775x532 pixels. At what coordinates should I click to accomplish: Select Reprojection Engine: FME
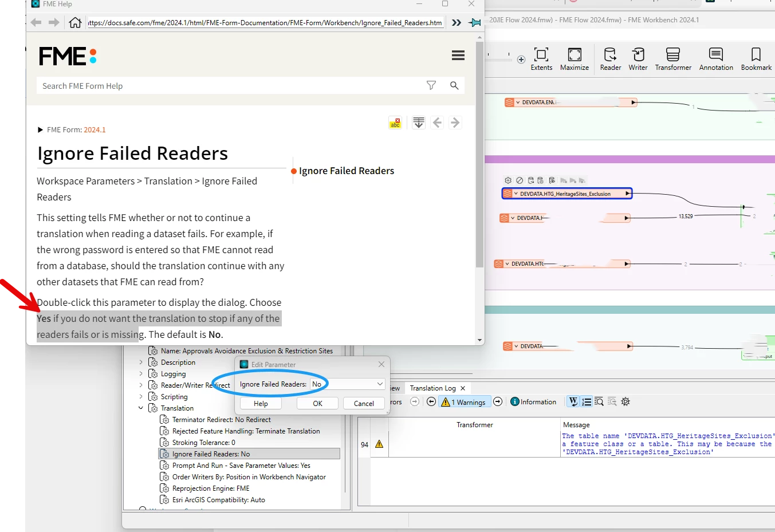211,488
